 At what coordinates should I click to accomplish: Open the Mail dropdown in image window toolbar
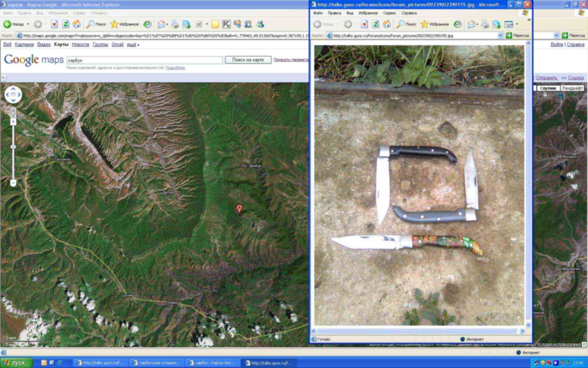pos(477,25)
